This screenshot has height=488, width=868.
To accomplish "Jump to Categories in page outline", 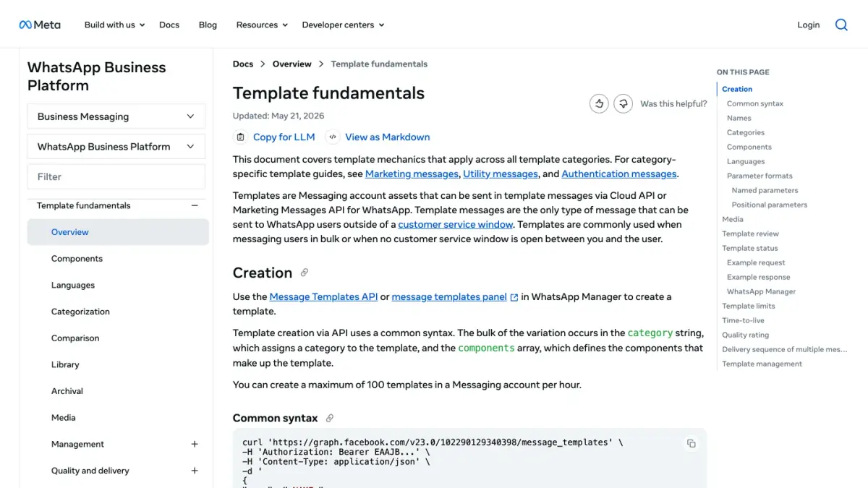I will point(746,132).
